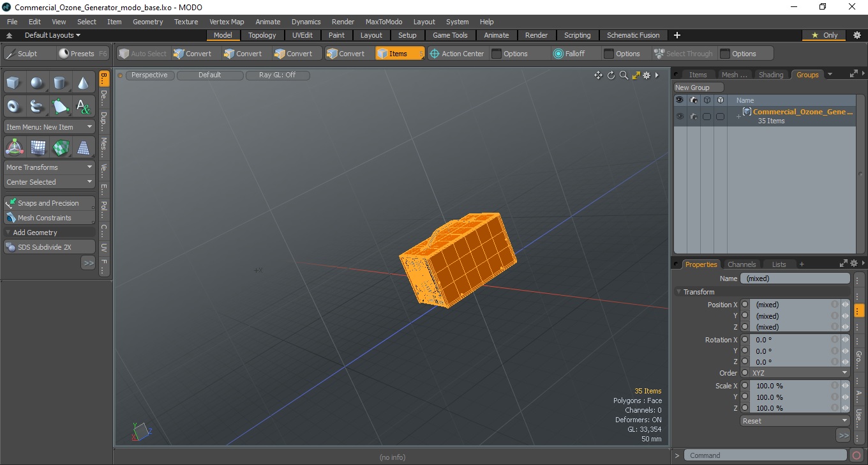Screen dimensions: 868x465
Task: Open the Geometry menu
Action: (147, 22)
